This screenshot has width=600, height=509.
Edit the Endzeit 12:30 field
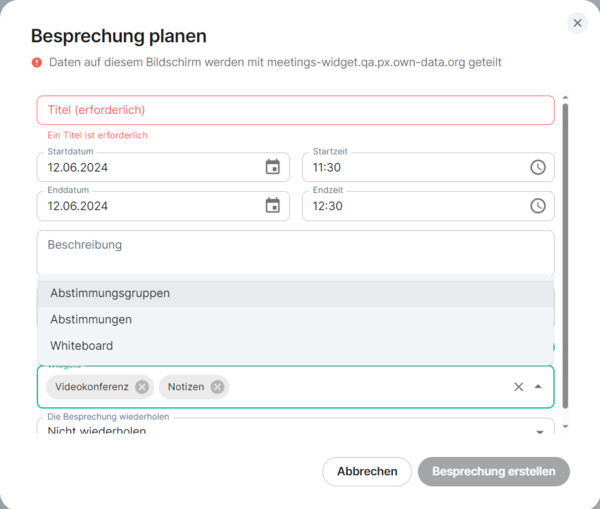tap(410, 206)
